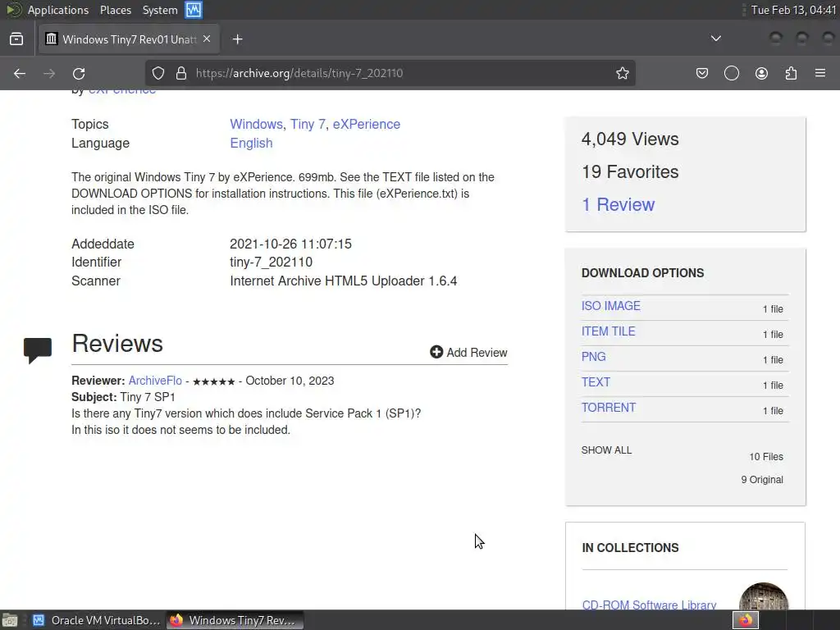The image size is (840, 630).
Task: Open the Places menu
Action: 115,10
